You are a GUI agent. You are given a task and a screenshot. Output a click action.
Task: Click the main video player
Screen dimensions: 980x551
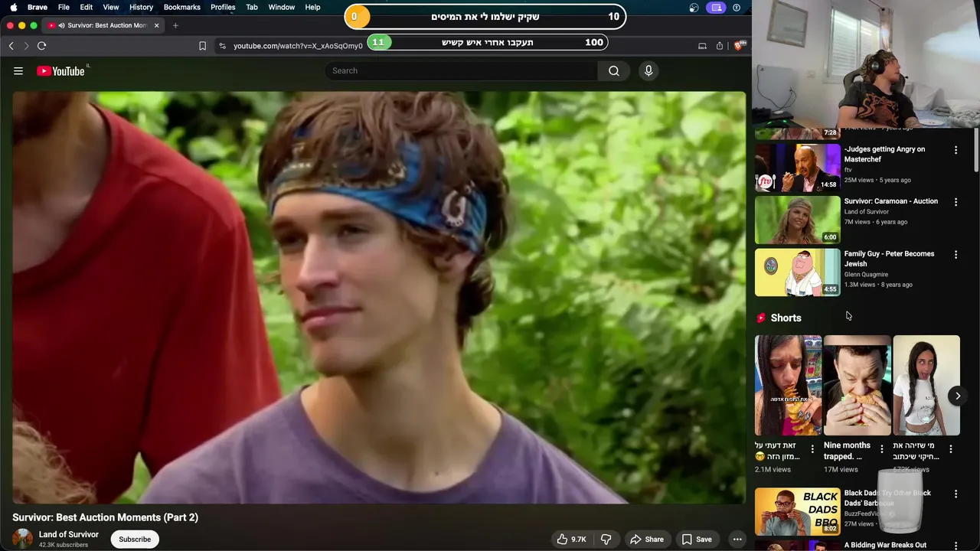(x=379, y=298)
